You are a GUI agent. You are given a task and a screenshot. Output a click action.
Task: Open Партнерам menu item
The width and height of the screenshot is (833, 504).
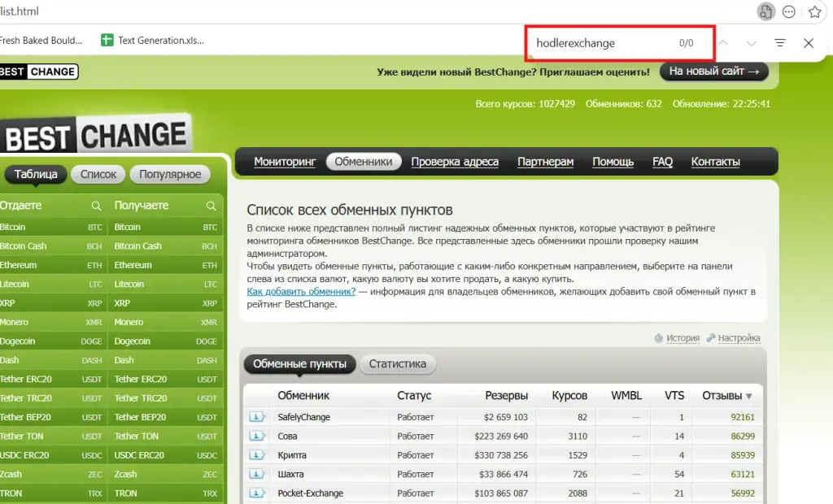546,162
